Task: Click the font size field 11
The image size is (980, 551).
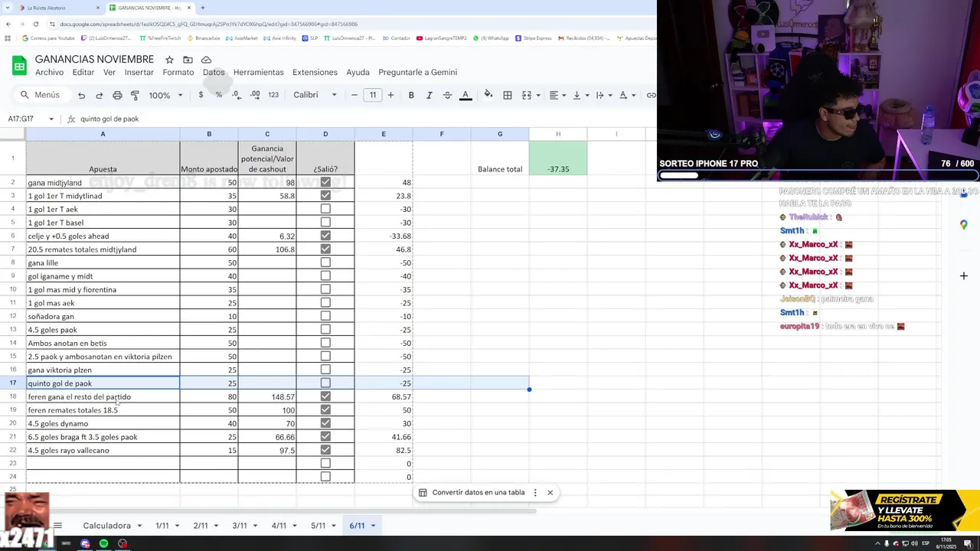Action: [372, 95]
